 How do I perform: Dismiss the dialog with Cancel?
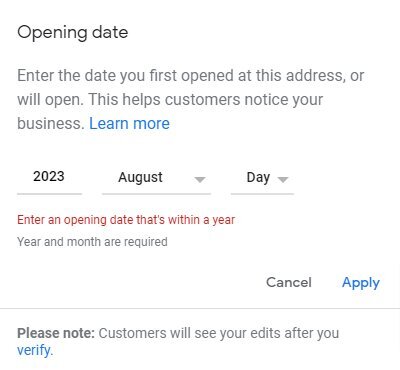[289, 282]
